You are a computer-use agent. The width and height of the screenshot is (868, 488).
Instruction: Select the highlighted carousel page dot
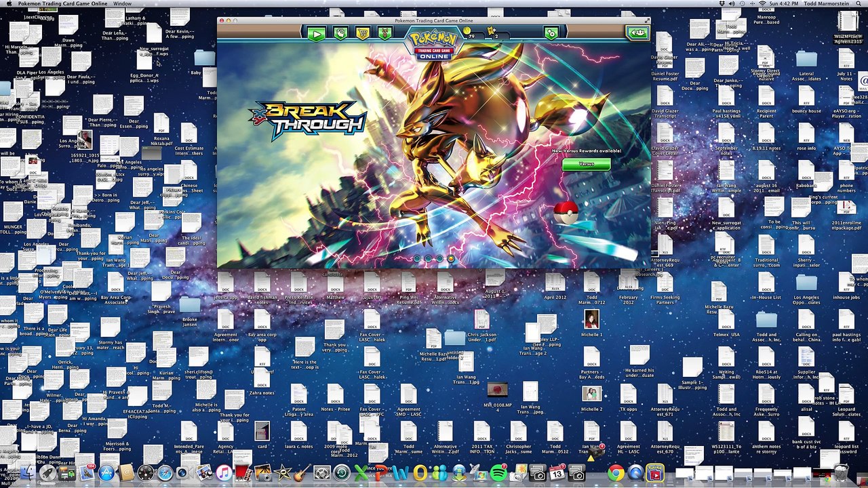coord(451,258)
